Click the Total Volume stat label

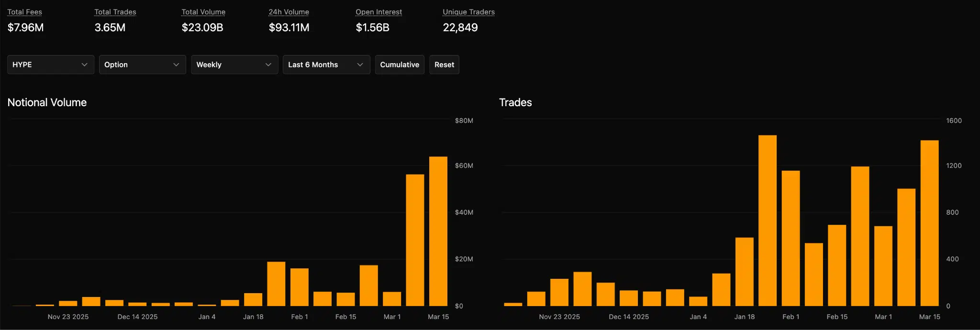click(x=203, y=12)
